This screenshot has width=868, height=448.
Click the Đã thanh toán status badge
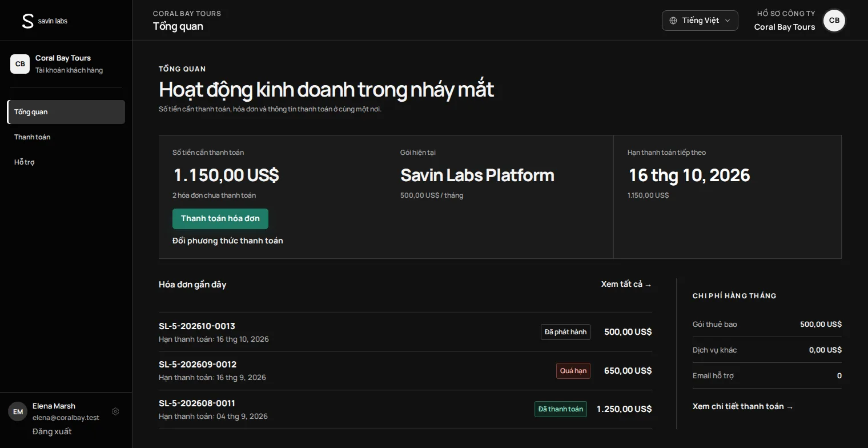point(561,409)
